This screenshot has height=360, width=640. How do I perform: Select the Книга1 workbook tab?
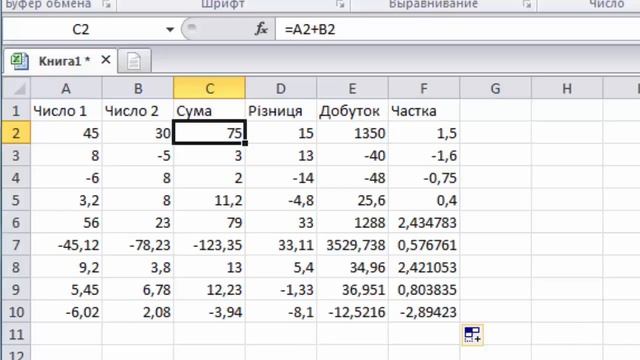(60, 61)
